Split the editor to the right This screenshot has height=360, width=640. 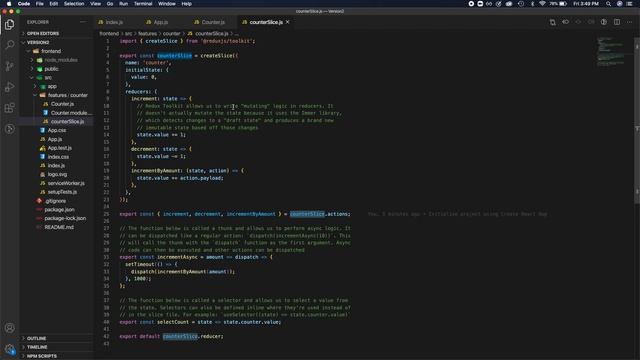(x=617, y=22)
